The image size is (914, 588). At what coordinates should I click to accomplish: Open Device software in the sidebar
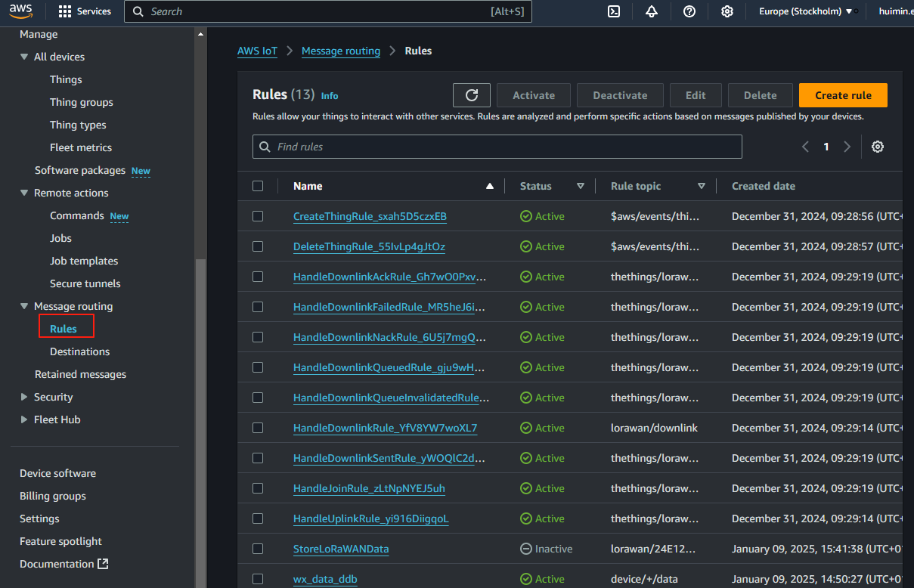tap(57, 473)
